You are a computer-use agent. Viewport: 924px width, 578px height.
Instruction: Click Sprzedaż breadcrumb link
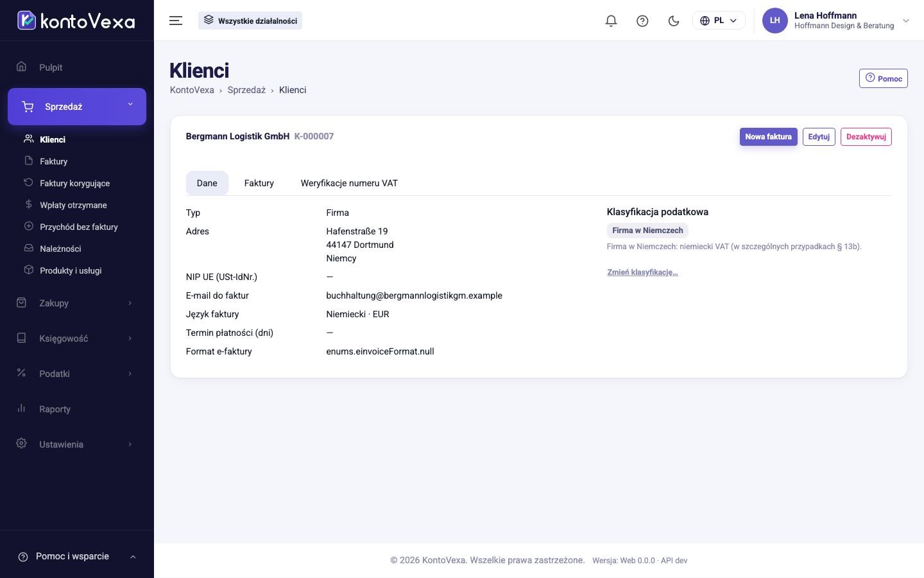tap(246, 90)
